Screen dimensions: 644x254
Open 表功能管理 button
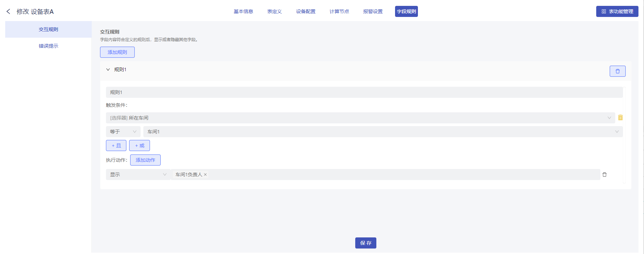617,11
